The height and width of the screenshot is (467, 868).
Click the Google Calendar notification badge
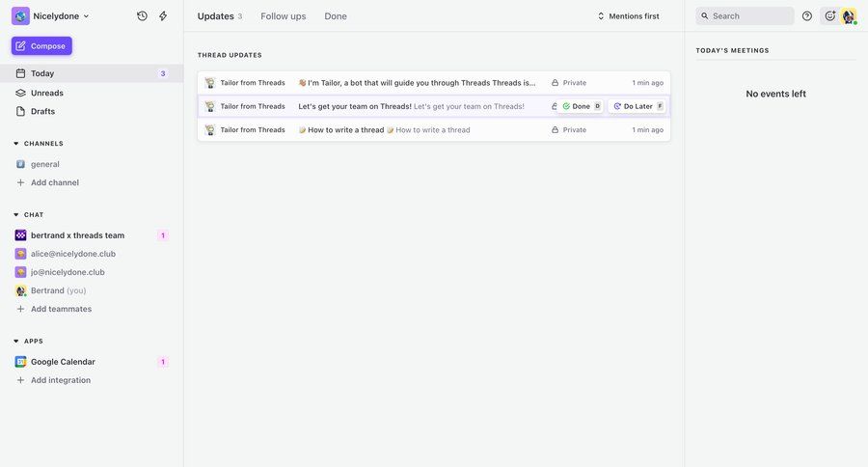tap(163, 362)
